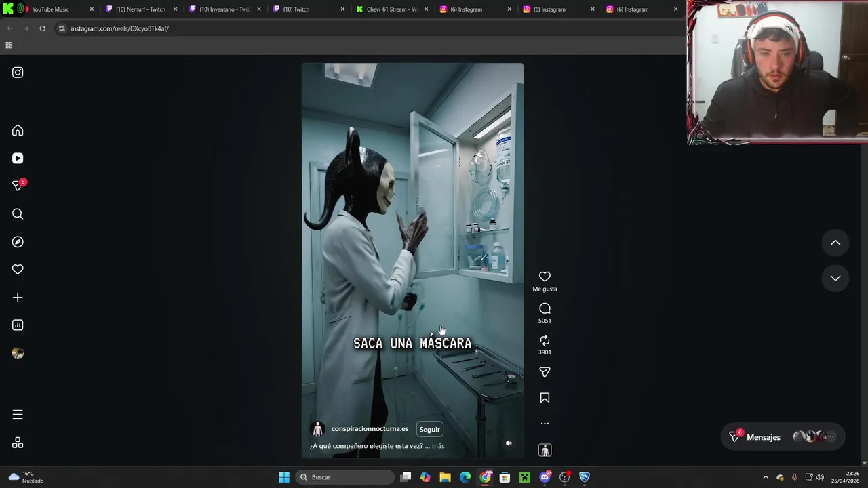Close the YouTube Music tab
This screenshot has height=488, width=868.
tap(92, 9)
